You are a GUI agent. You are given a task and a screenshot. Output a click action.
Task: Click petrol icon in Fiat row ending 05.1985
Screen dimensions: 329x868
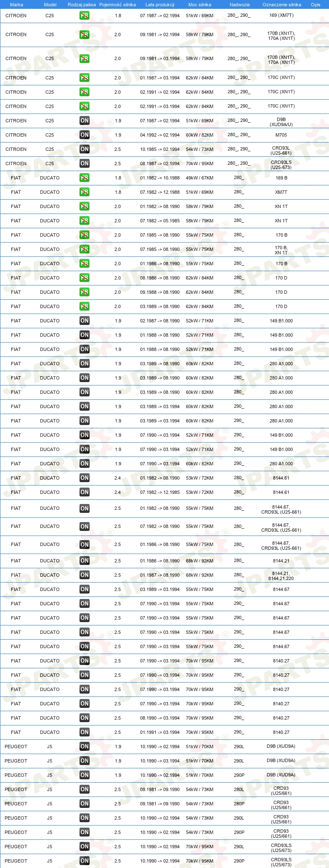click(84, 221)
